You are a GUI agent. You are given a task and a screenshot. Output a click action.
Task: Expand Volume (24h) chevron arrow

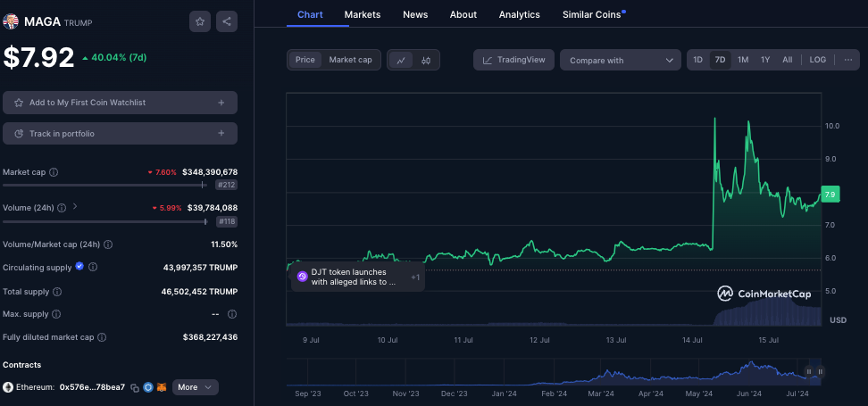coord(75,207)
